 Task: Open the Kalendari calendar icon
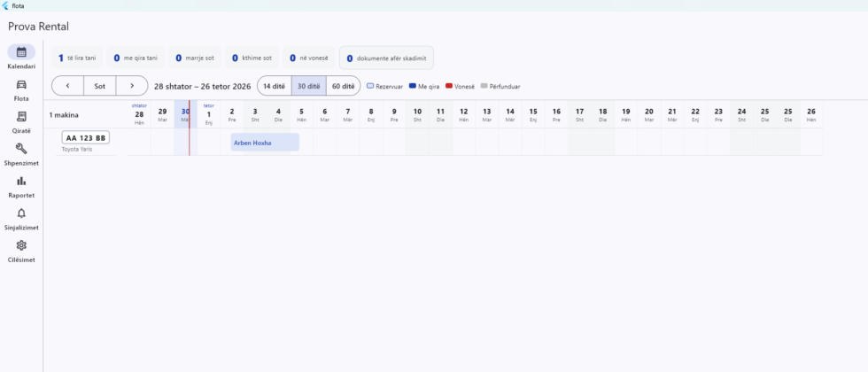(21, 52)
